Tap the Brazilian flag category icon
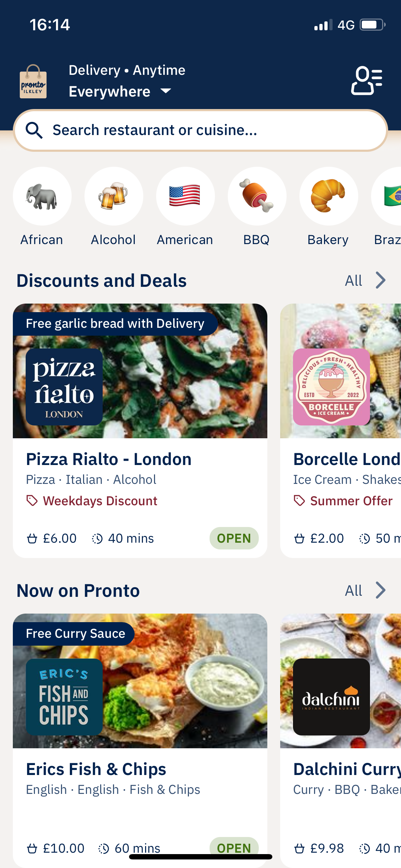Screen dimensions: 401x868 coord(390,196)
